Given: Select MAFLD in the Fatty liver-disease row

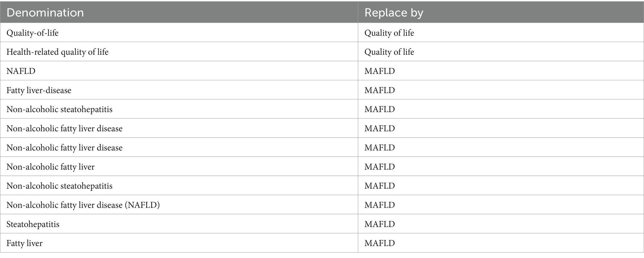Looking at the screenshot, I should point(379,90).
